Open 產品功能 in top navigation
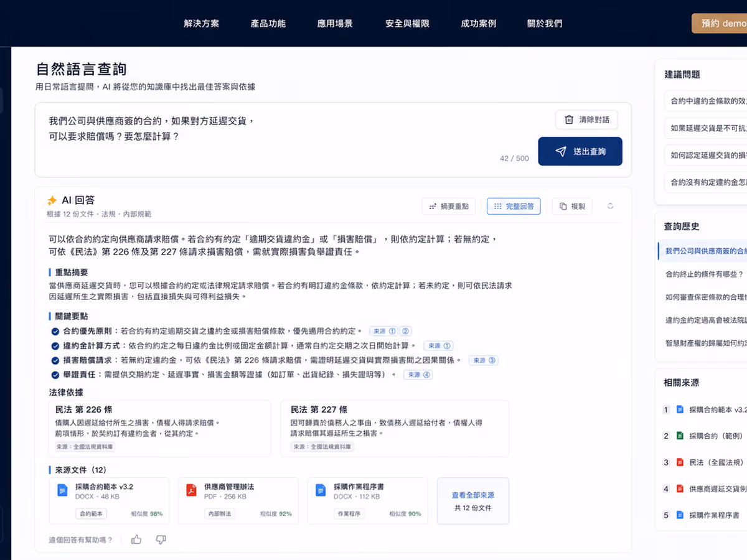Screen dimensions: 747x560 [x=268, y=24]
